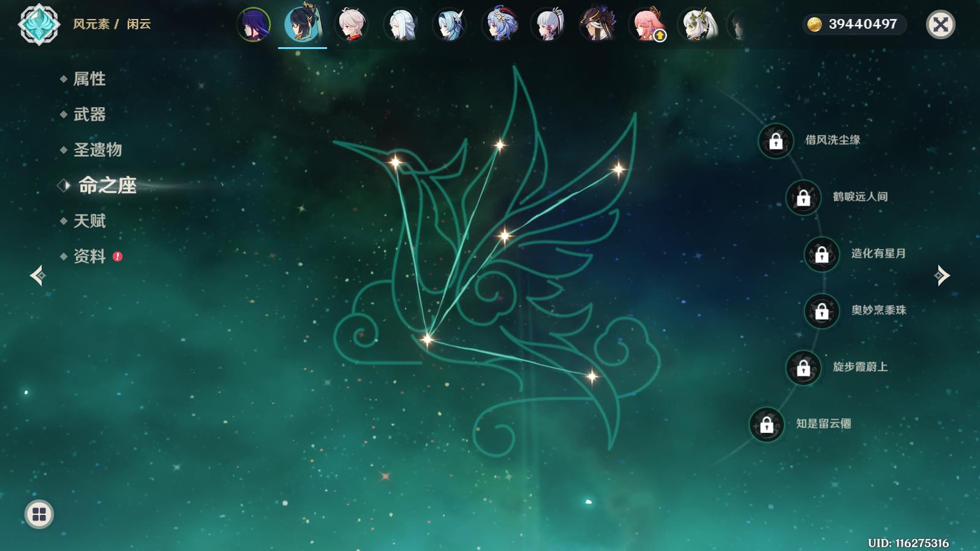The image size is (980, 551).
Task: Click the red alert badge beside 资料
Action: point(118,257)
